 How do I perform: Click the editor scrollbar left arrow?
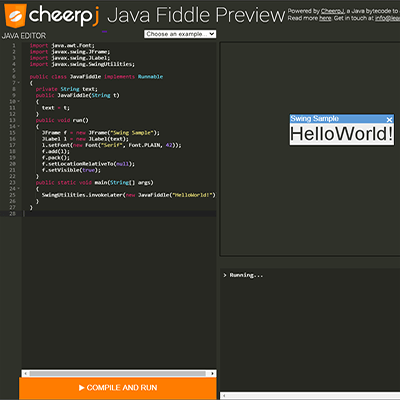point(25,374)
